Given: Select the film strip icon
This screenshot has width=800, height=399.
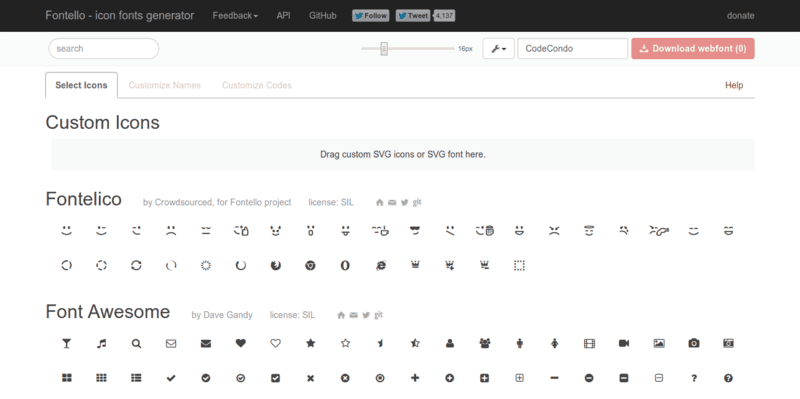Looking at the screenshot, I should click(x=589, y=343).
